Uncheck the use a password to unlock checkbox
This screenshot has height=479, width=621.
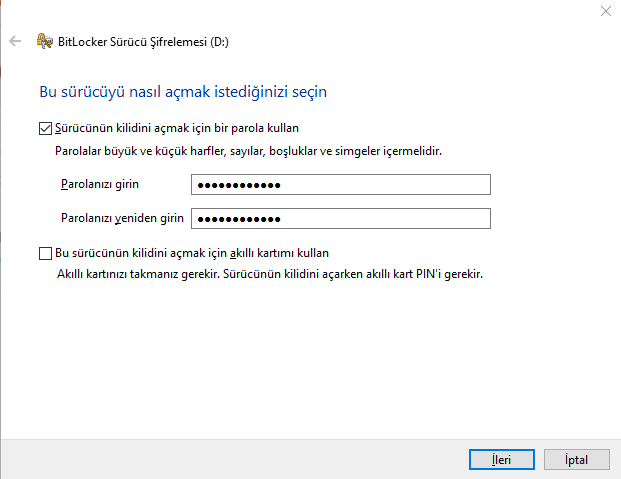coord(45,128)
